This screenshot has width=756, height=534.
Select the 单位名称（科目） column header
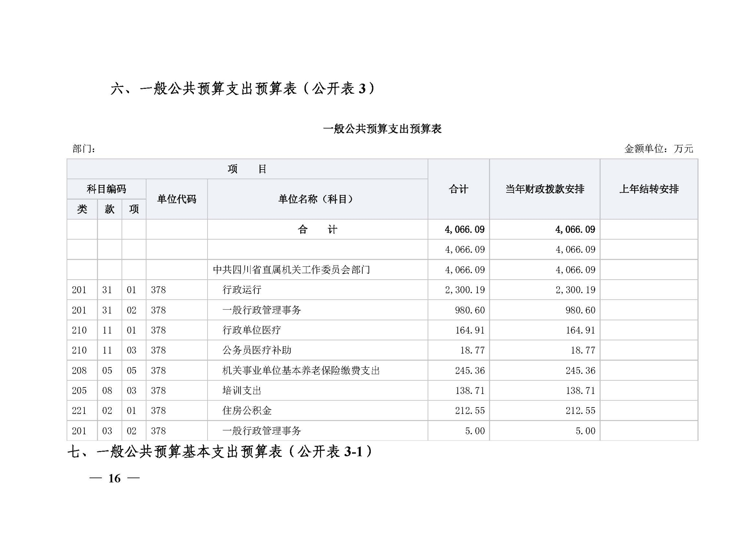[x=317, y=199]
